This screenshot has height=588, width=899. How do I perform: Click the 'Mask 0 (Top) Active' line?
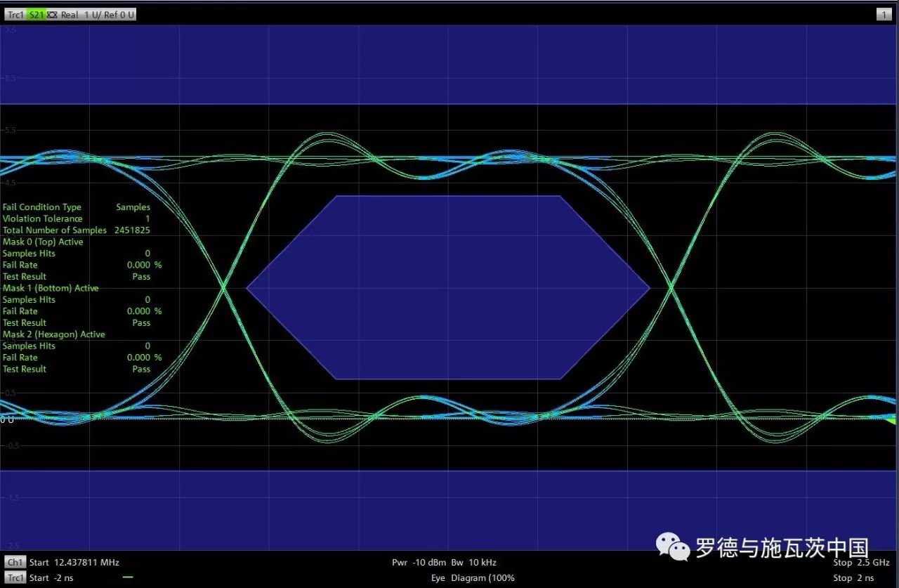click(43, 242)
